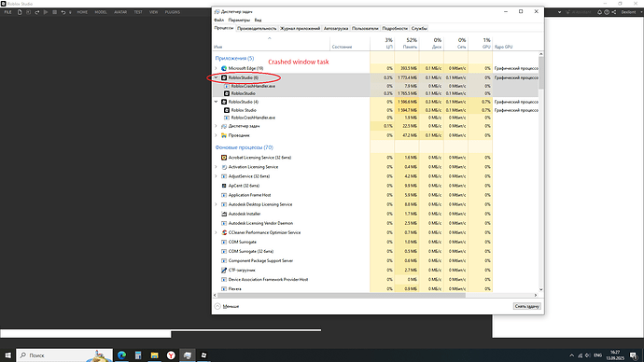Screen dimensions: 644x362
Task: Switch to the Журнал приложений tab
Action: [x=300, y=28]
